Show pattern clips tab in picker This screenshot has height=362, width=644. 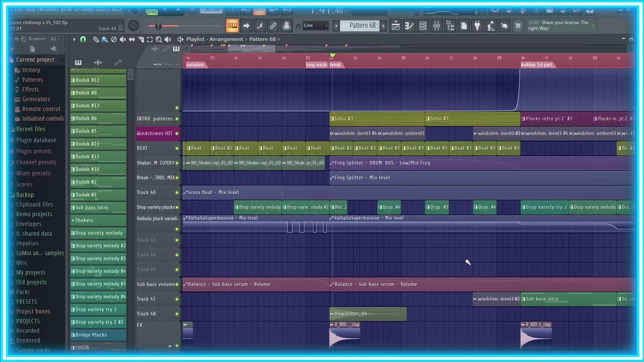pyautogui.click(x=78, y=62)
